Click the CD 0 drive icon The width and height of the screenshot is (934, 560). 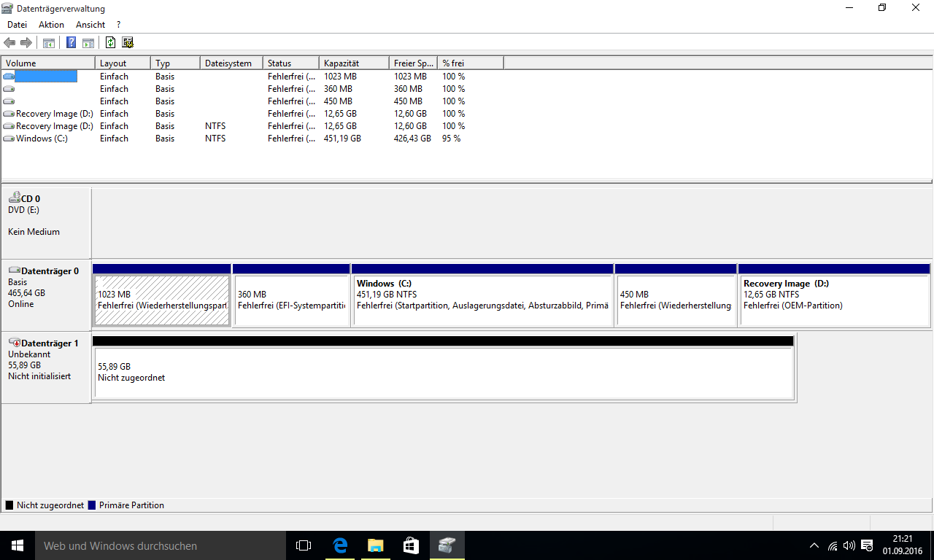pyautogui.click(x=14, y=198)
